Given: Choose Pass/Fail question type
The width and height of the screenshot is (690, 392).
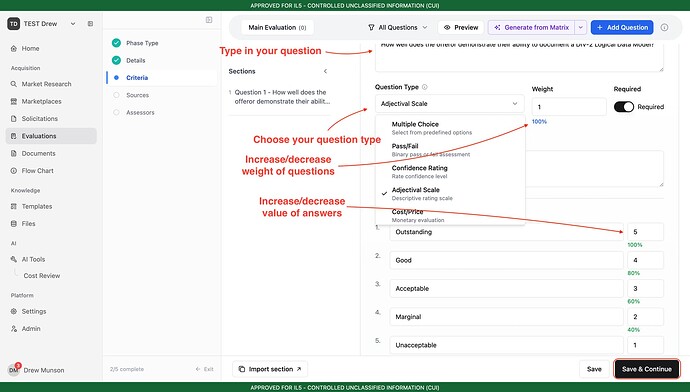Looking at the screenshot, I should tap(450, 150).
